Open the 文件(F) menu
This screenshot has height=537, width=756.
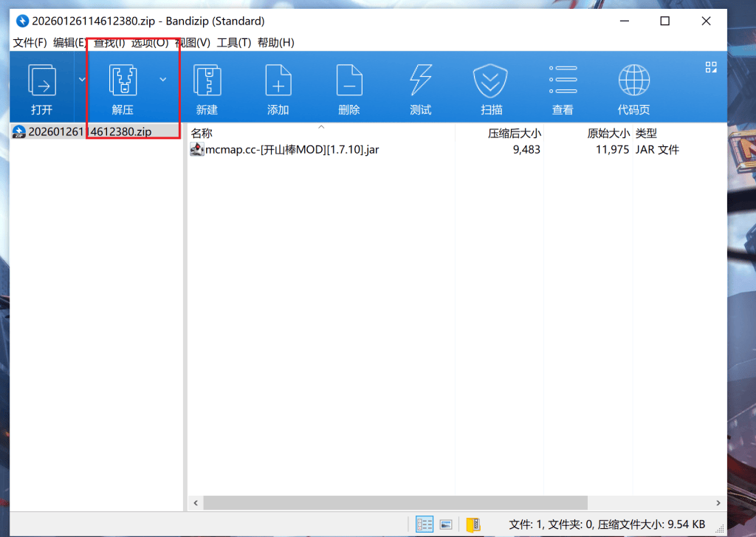(x=30, y=43)
